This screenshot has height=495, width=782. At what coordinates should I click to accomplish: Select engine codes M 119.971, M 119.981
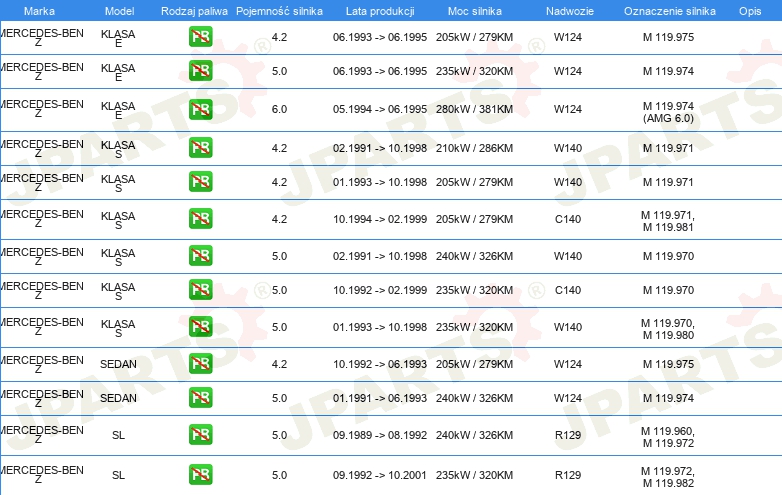point(668,221)
